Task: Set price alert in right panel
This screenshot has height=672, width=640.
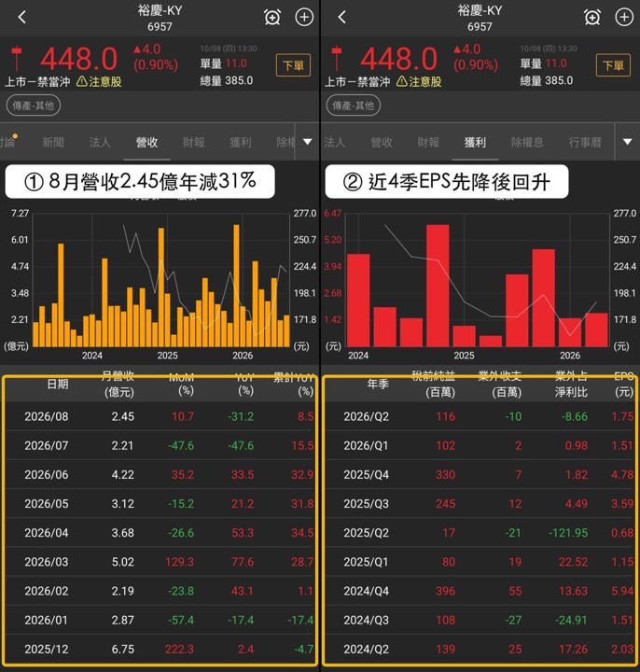Action: point(592,17)
